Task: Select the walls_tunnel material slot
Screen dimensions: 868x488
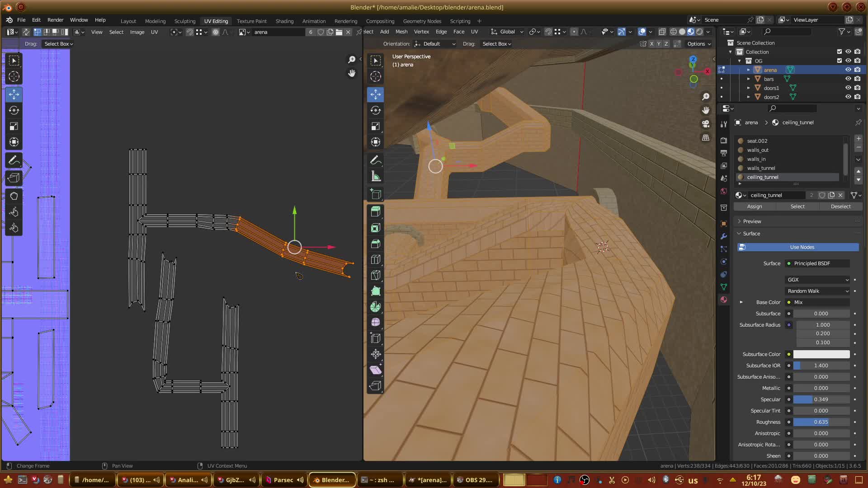Action: pos(761,168)
